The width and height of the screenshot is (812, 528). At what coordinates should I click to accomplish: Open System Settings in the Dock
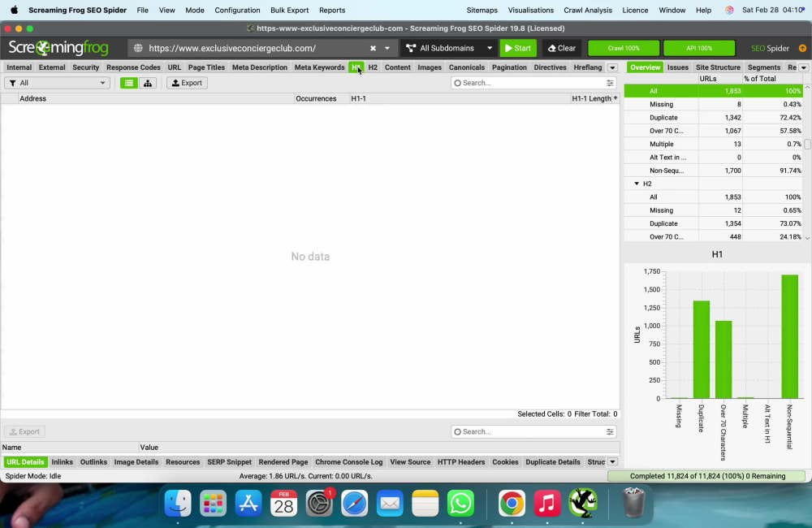(x=319, y=503)
